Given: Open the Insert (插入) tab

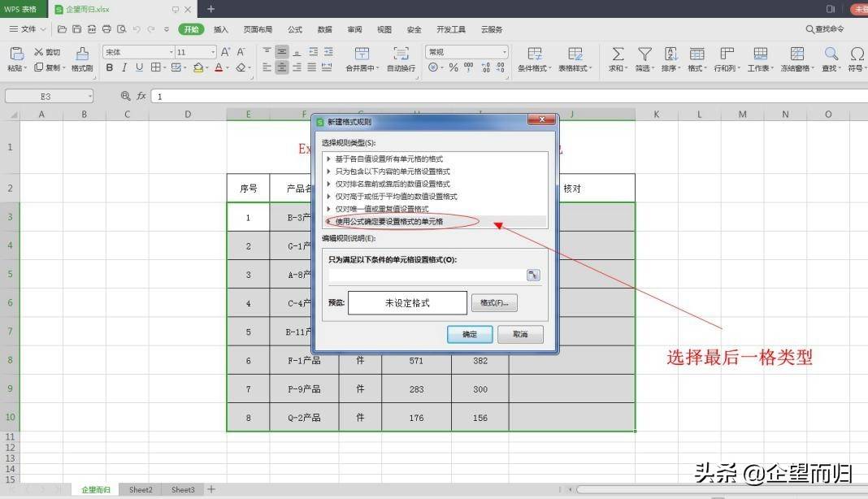Looking at the screenshot, I should click(x=221, y=29).
